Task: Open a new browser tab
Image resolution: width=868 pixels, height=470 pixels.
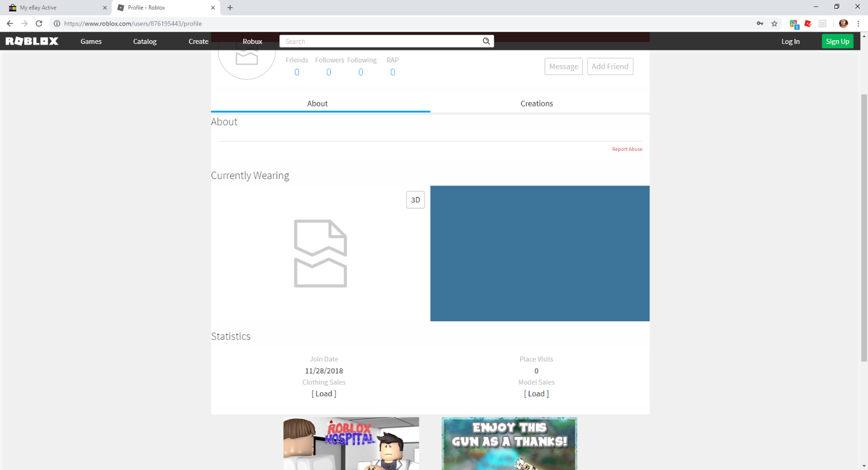Action: tap(230, 8)
